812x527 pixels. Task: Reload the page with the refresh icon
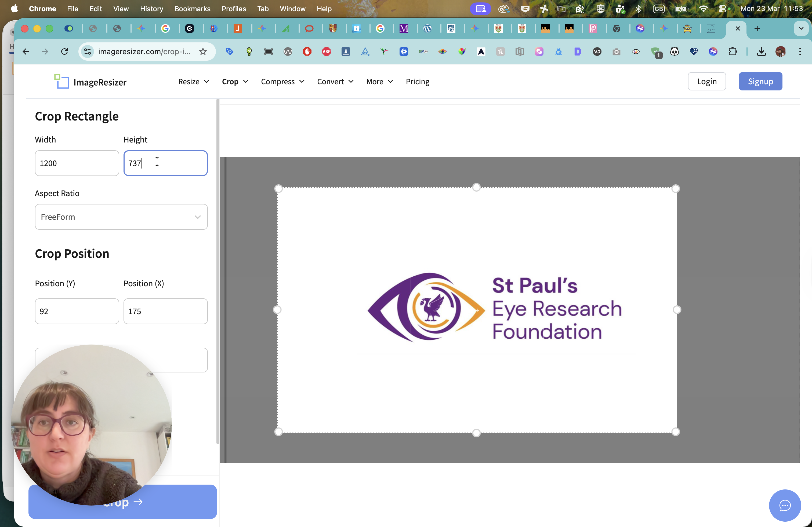(64, 52)
